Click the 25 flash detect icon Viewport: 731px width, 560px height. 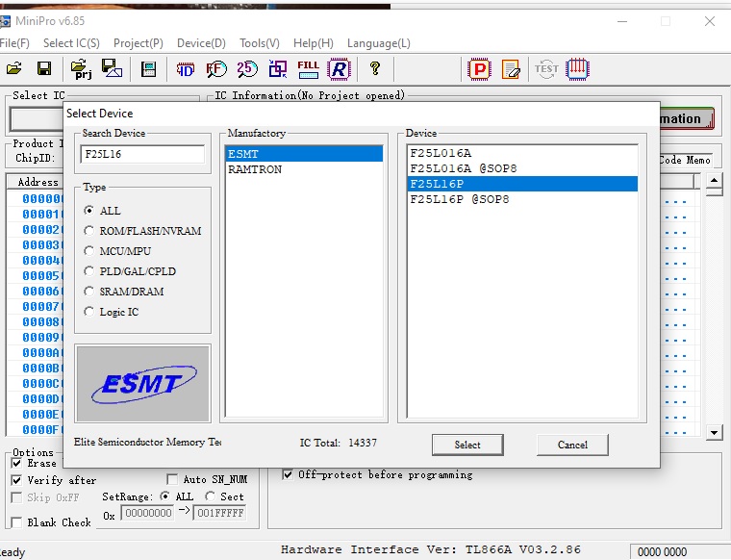[x=246, y=69]
